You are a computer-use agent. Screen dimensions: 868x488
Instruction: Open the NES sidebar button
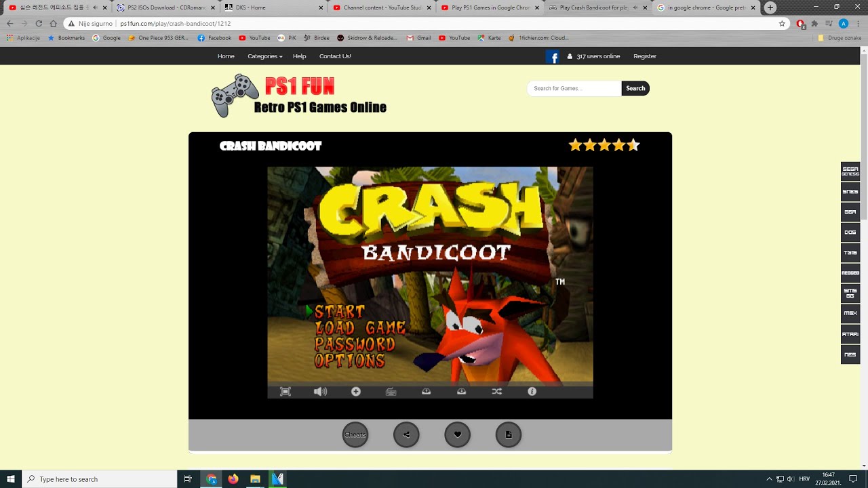tap(850, 354)
